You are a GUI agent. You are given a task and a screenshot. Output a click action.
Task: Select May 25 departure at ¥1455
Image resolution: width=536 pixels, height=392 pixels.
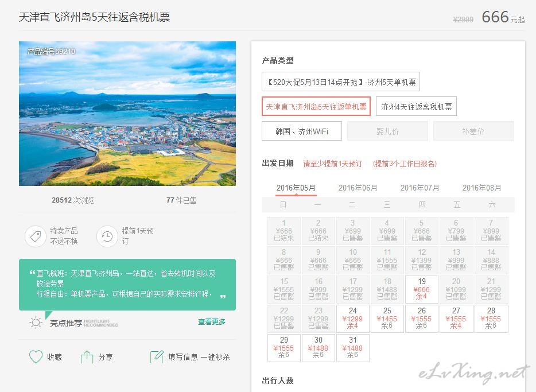point(387,319)
